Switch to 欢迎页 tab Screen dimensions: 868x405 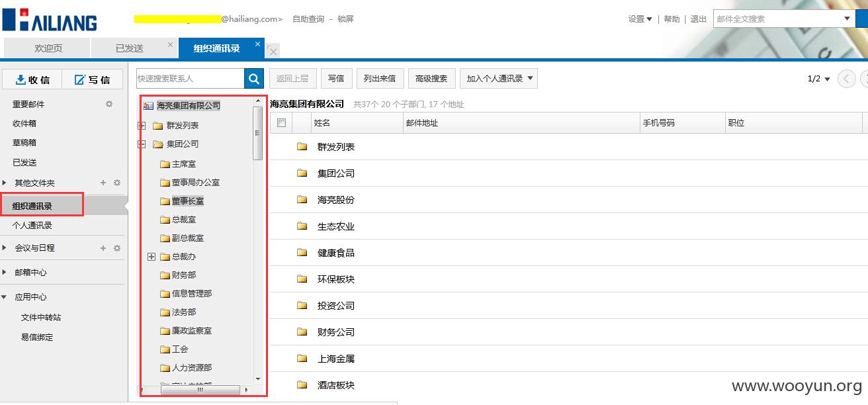click(x=48, y=48)
